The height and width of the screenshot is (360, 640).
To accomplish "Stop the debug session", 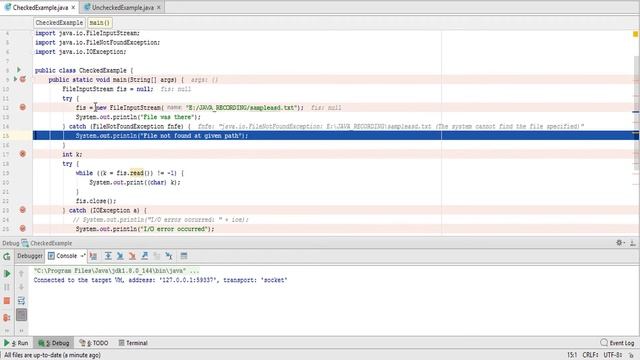I will pos(7,301).
